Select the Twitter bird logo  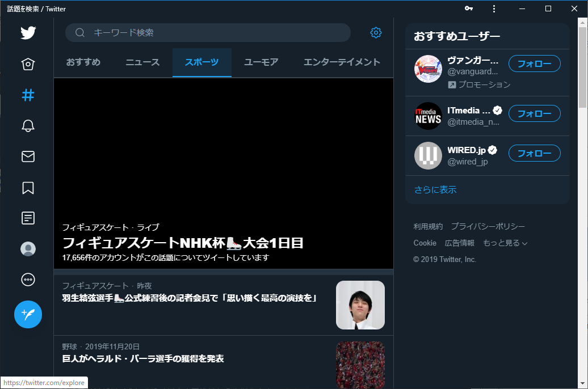[27, 33]
